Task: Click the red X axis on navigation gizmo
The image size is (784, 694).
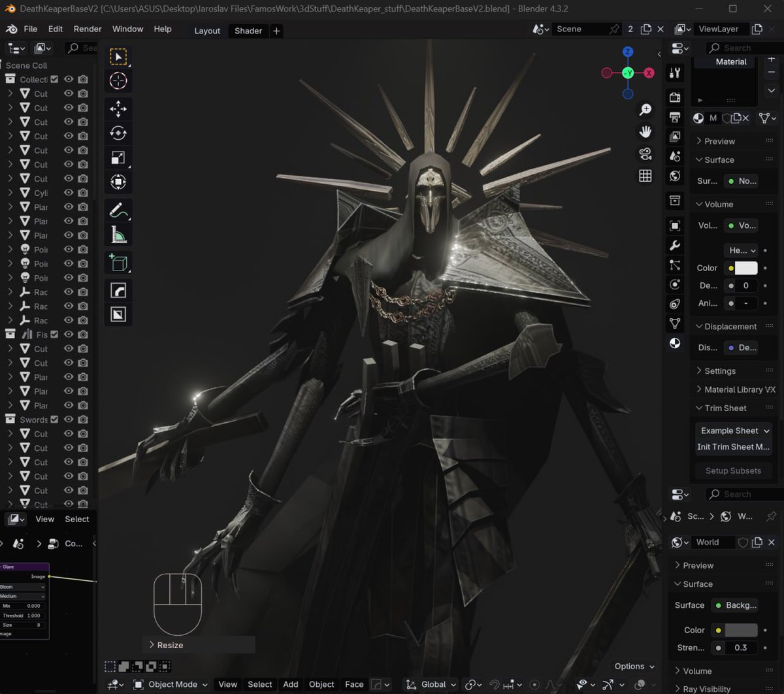Action: click(x=649, y=73)
